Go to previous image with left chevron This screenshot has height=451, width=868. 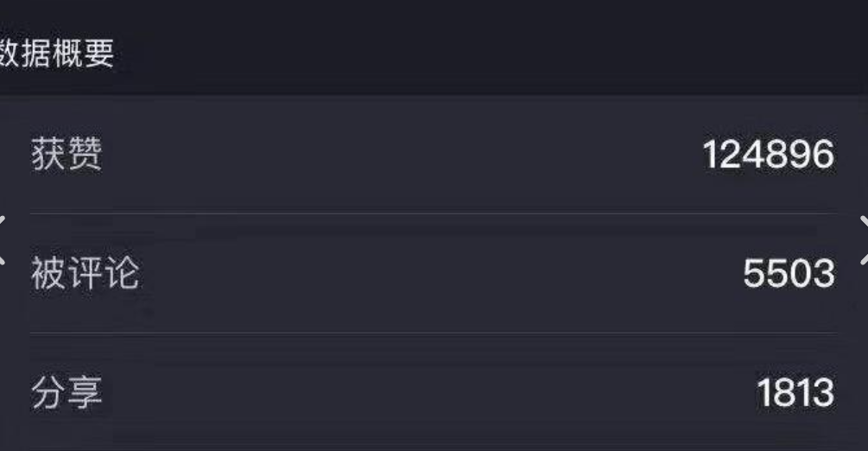(x=3, y=240)
